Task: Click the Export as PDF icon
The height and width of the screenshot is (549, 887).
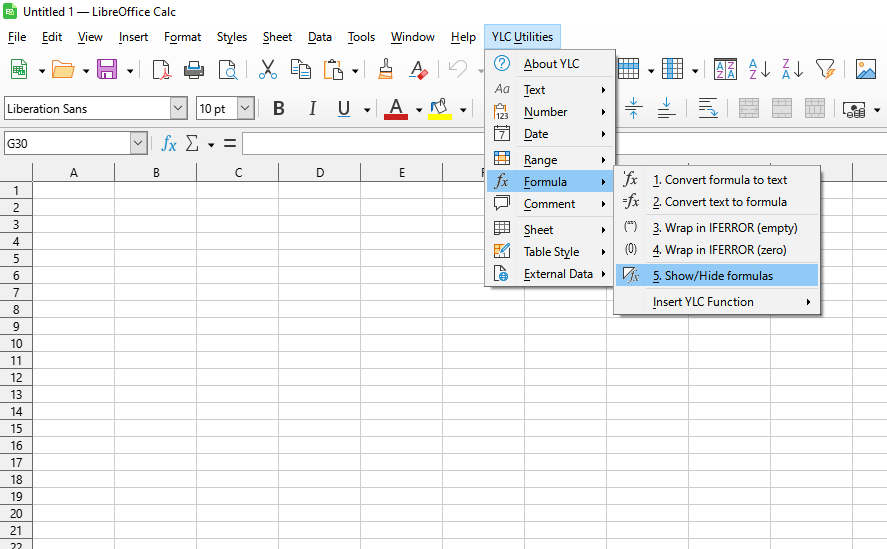Action: click(x=161, y=69)
